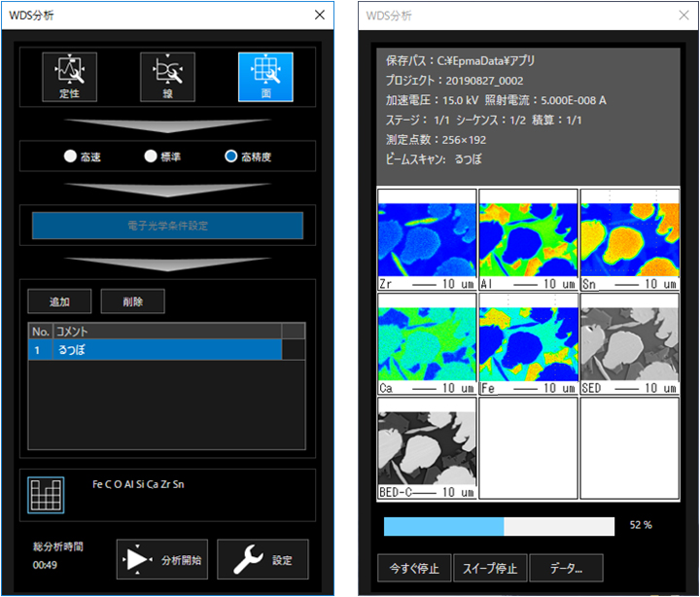The image size is (700, 597).
Task: Close the right WDS分析 progress window
Action: 683,16
